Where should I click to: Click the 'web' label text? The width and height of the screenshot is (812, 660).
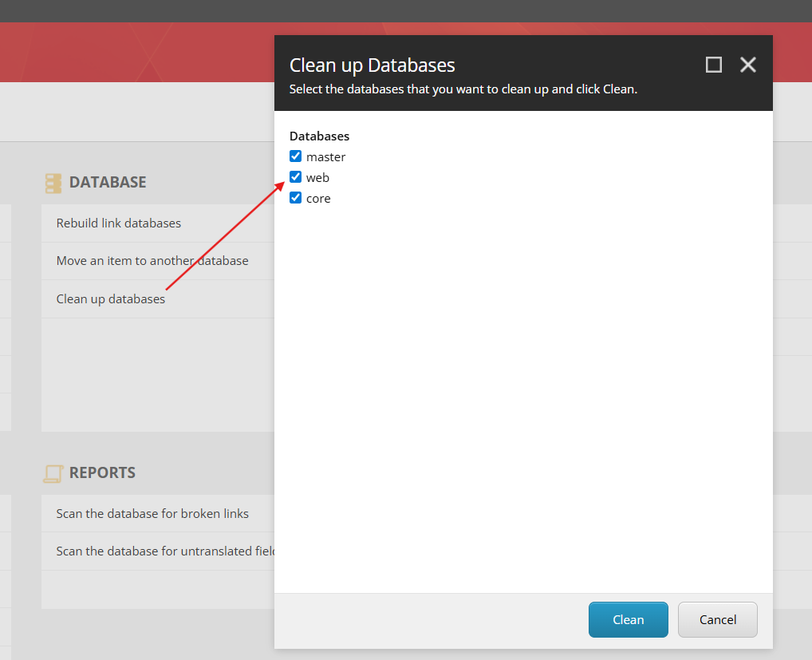point(317,178)
